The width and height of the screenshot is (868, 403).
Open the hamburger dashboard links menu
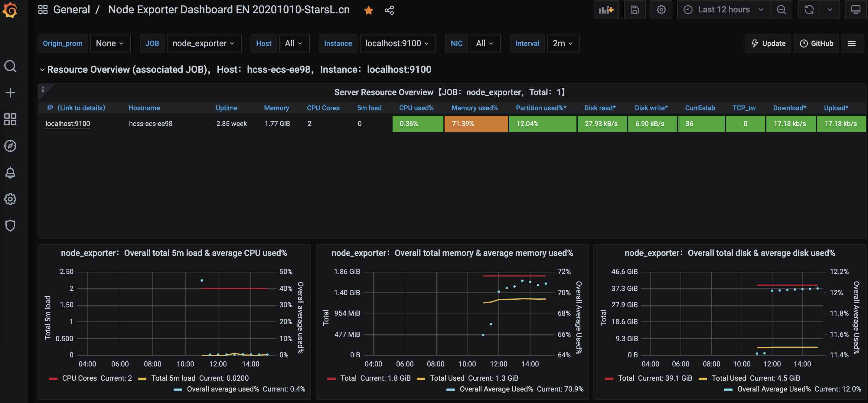(851, 44)
